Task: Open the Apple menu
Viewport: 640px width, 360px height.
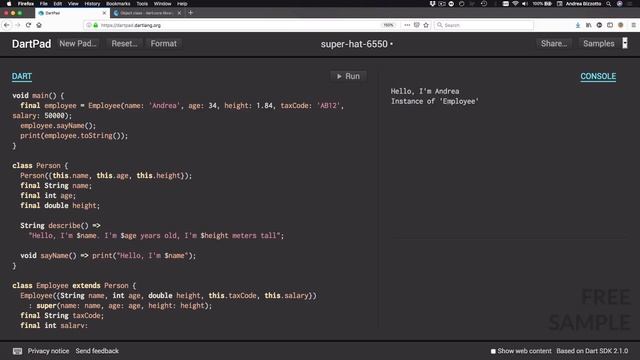Action: pos(9,4)
